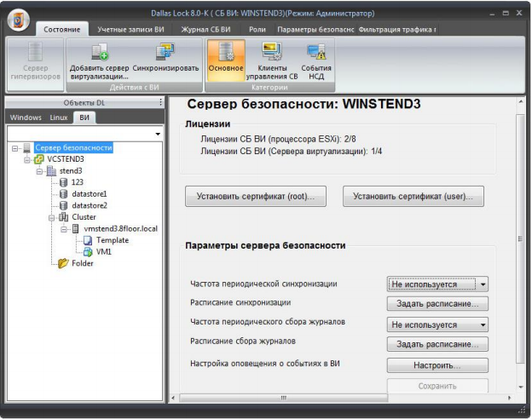Screen dimensions: 532x419
Task: Click the Настроить... button
Action: coord(437,365)
